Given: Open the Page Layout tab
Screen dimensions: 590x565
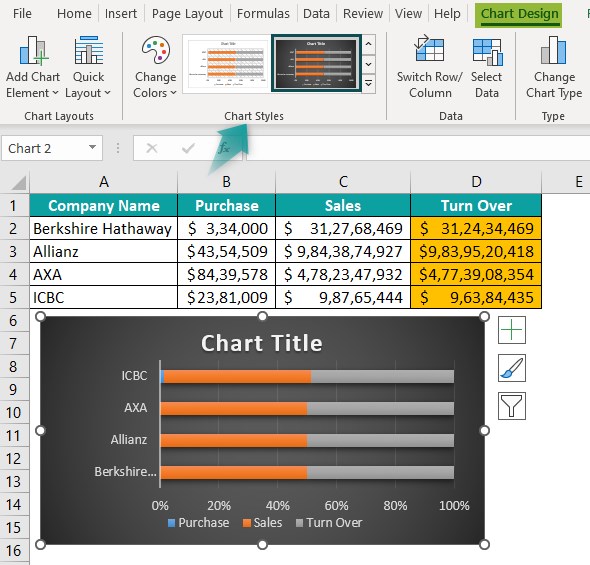Looking at the screenshot, I should pyautogui.click(x=187, y=14).
